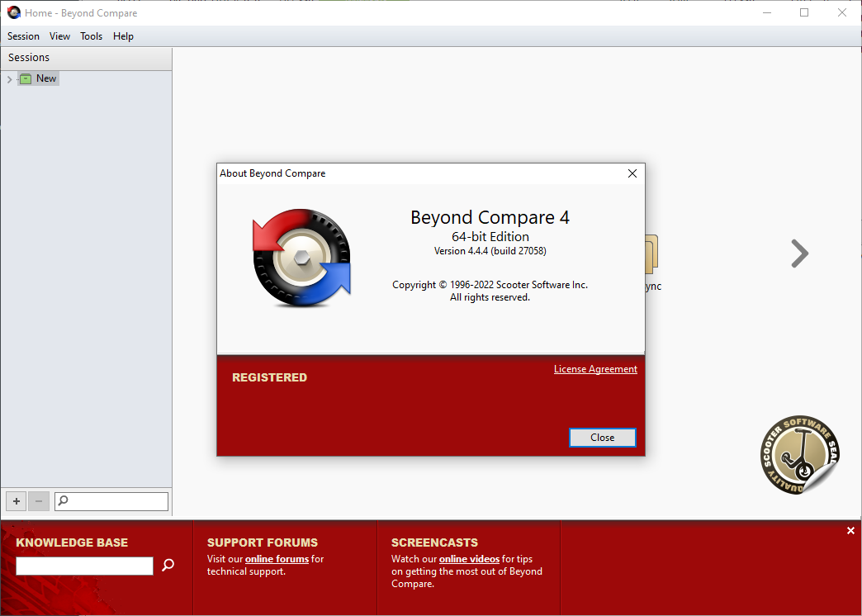Click the REGISTERED label in About dialog
The image size is (862, 616).
tap(269, 377)
